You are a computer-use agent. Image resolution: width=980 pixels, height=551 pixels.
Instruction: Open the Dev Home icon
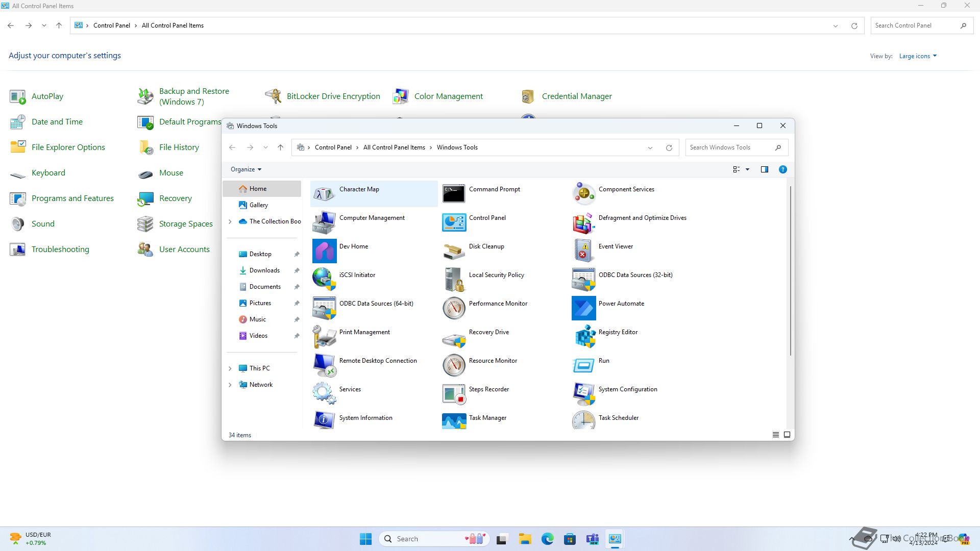pyautogui.click(x=324, y=251)
